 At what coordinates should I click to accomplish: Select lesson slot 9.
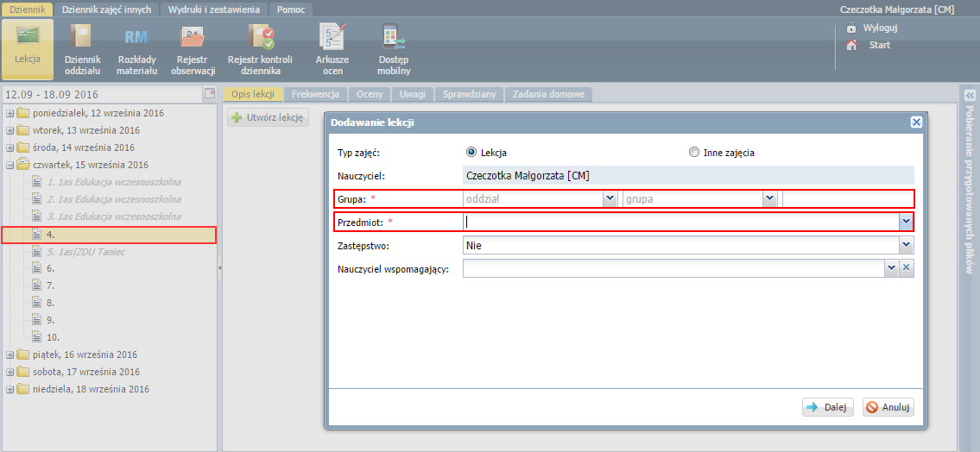[51, 320]
